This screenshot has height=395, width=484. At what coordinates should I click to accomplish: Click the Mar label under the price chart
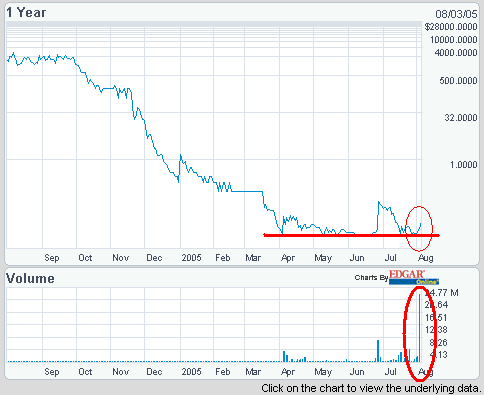click(x=253, y=258)
